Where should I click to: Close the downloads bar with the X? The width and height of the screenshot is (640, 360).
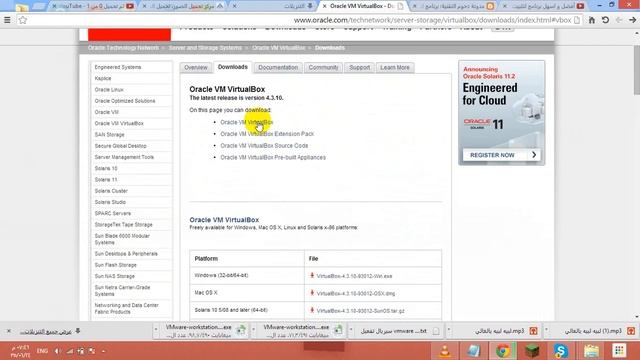(9, 331)
